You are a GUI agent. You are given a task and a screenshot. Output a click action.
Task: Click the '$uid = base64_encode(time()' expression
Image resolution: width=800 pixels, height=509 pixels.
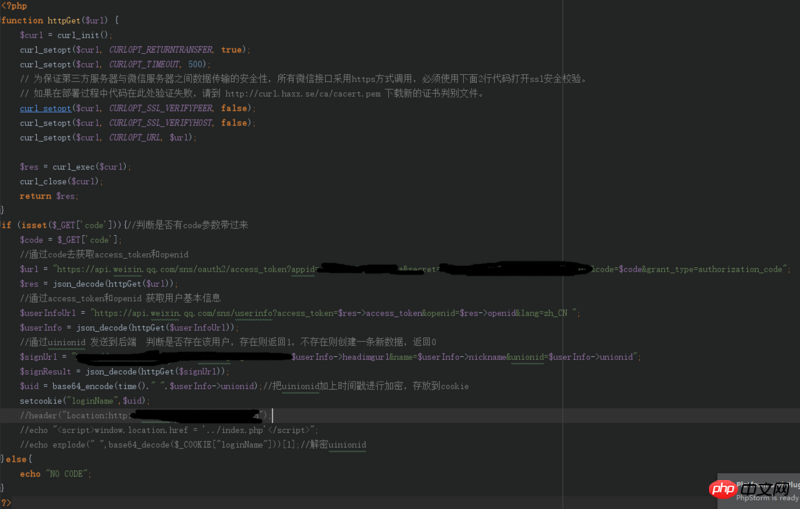click(84, 386)
